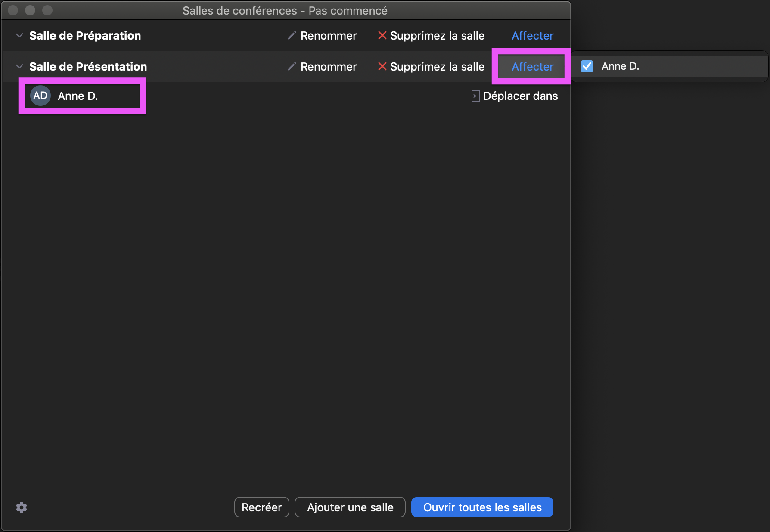Uncheck the Anne D. checkbox
This screenshot has width=770, height=532.
(587, 66)
